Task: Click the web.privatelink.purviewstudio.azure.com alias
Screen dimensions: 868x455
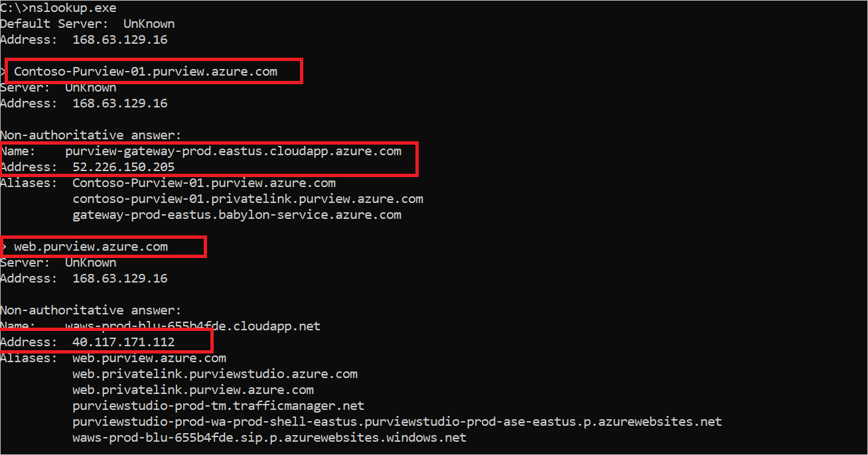Action: tap(215, 374)
